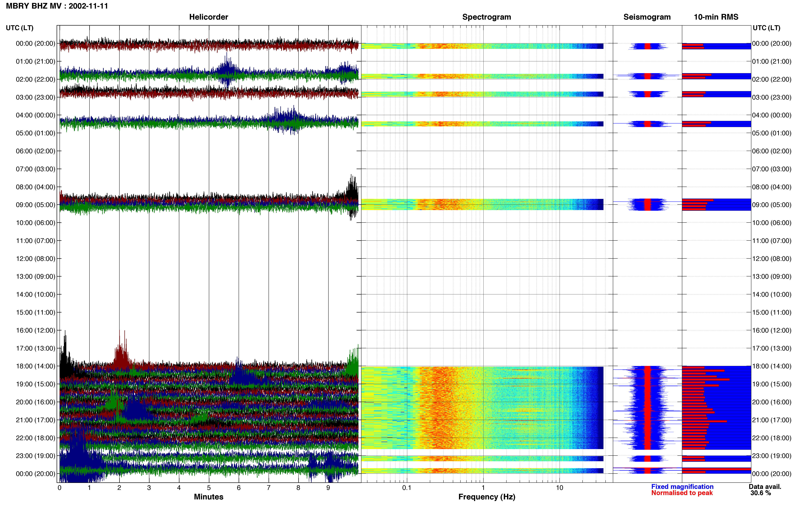
Task: Click the left 08:00 (04:00) time label
Action: click(x=35, y=187)
